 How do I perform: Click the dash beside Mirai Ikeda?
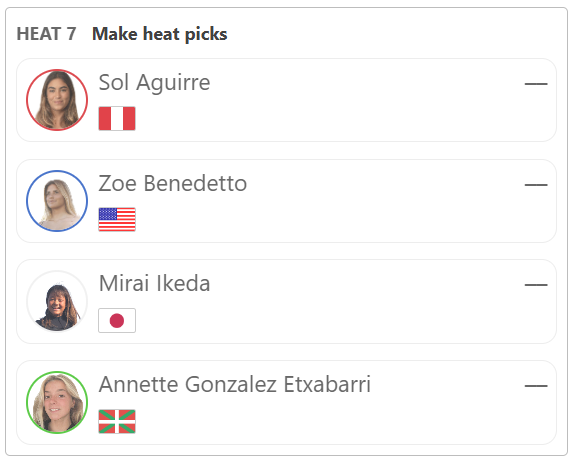point(536,285)
